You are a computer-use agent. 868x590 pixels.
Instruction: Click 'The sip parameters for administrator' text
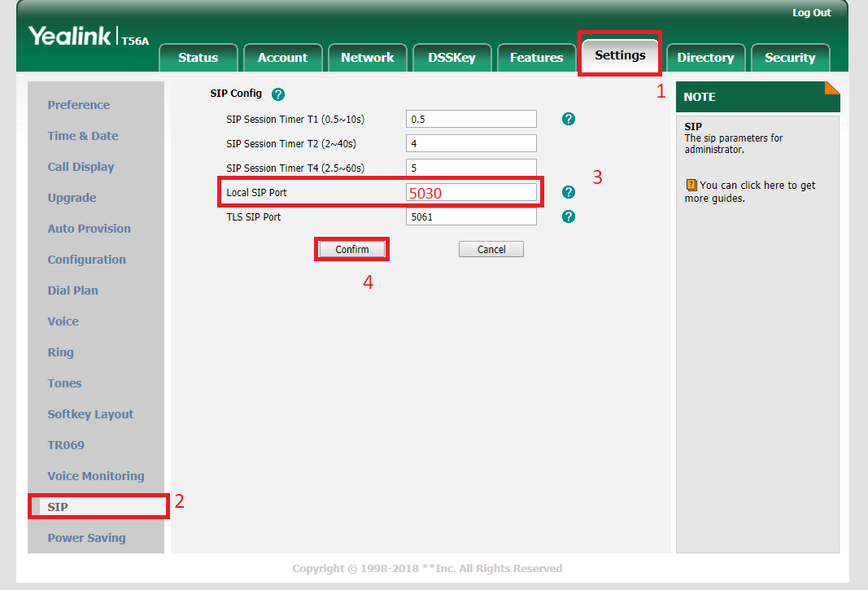(x=734, y=143)
